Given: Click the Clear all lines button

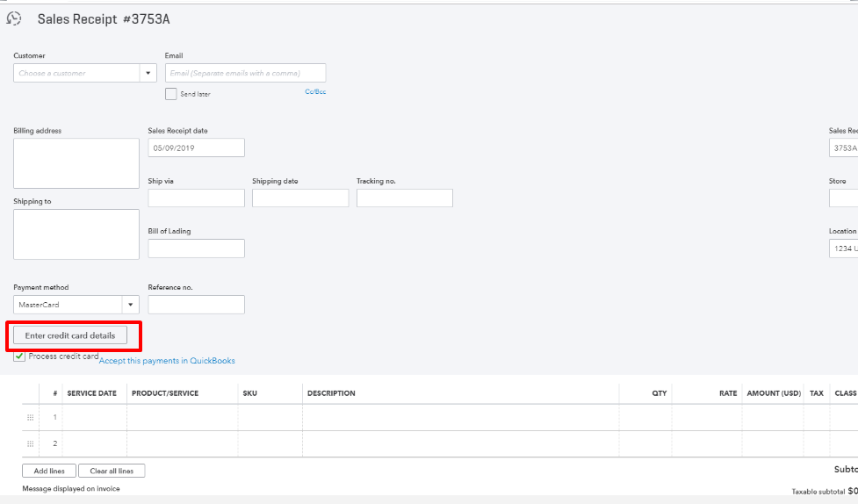Looking at the screenshot, I should [x=112, y=471].
